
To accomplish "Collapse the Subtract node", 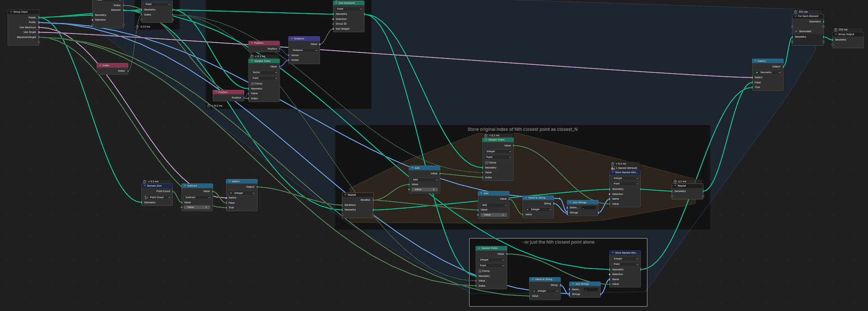I will [185, 186].
